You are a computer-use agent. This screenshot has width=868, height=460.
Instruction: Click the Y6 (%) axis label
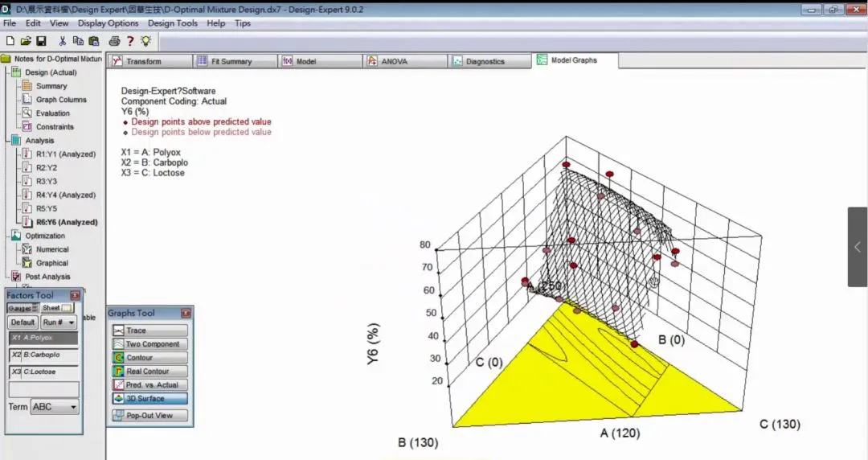point(373,344)
